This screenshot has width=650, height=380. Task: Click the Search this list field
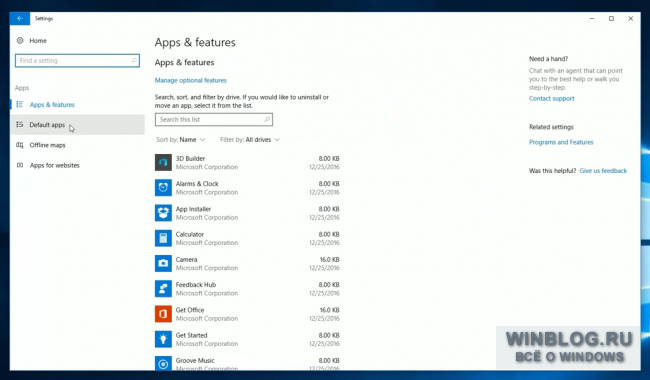[214, 119]
